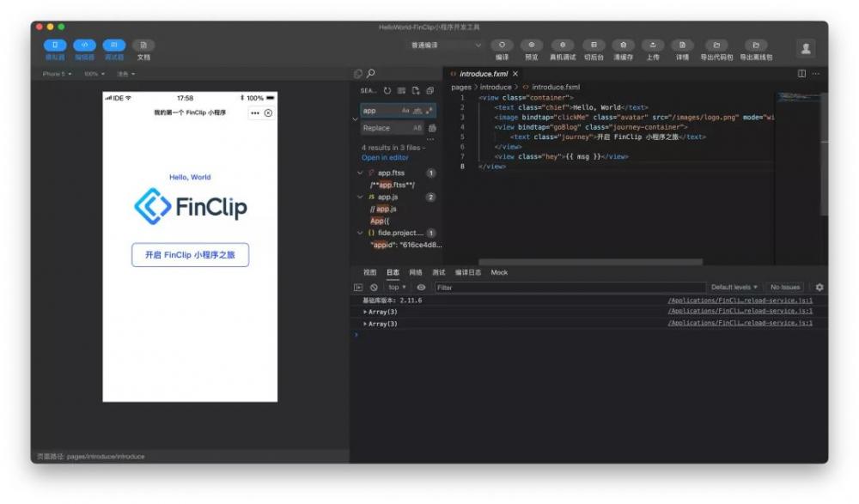This screenshot has height=504, width=859.
Task: Click the split editor icon
Action: tap(801, 73)
